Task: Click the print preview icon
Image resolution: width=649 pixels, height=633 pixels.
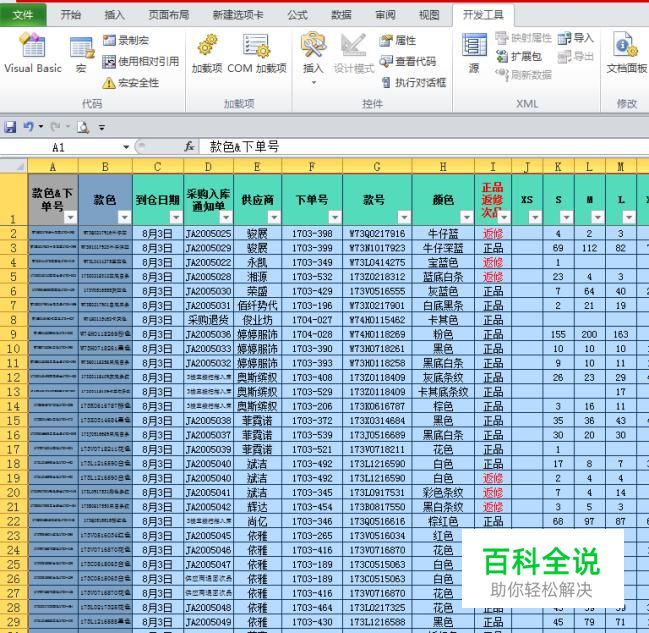Action: tap(83, 127)
